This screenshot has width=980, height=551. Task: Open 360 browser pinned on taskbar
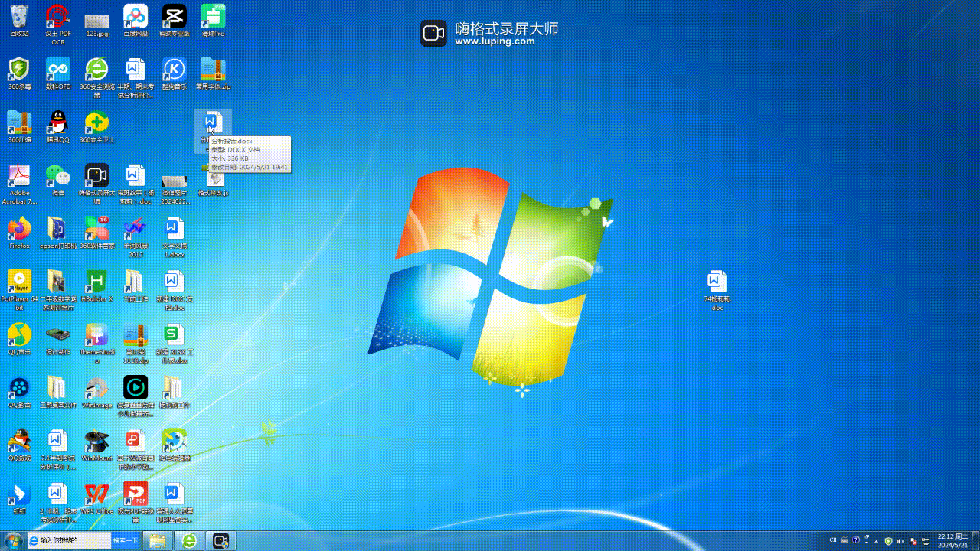pos(189,541)
